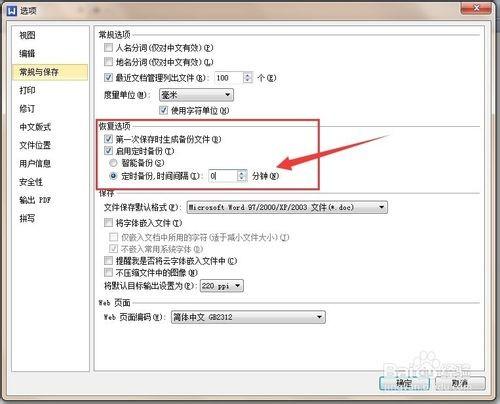This screenshot has width=500, height=404.
Task: Open 220 ppi output dropdown
Action: 222,286
